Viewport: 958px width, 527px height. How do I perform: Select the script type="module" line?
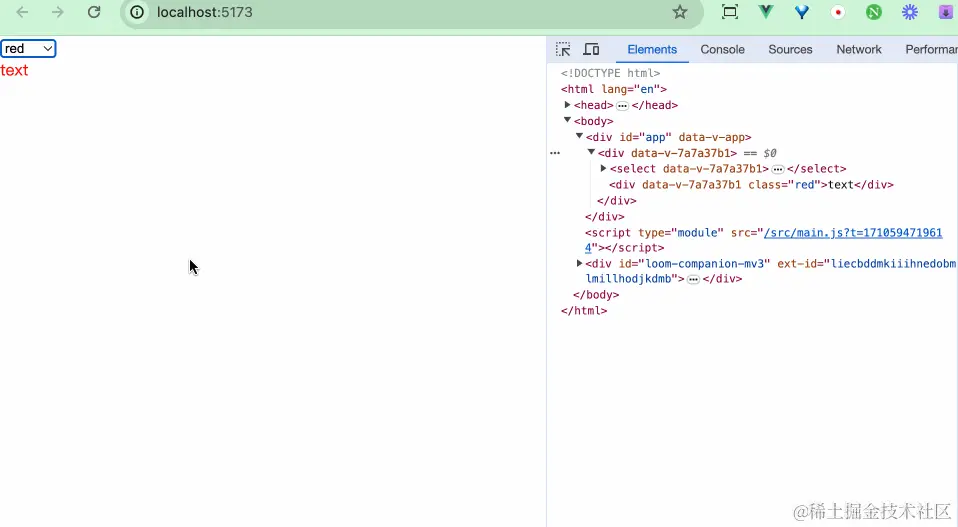(x=763, y=240)
